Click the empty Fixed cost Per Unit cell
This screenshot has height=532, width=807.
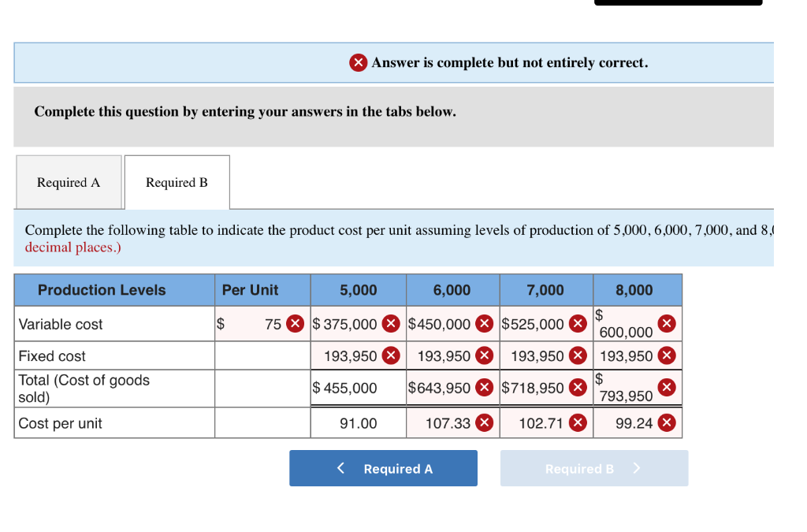[262, 355]
